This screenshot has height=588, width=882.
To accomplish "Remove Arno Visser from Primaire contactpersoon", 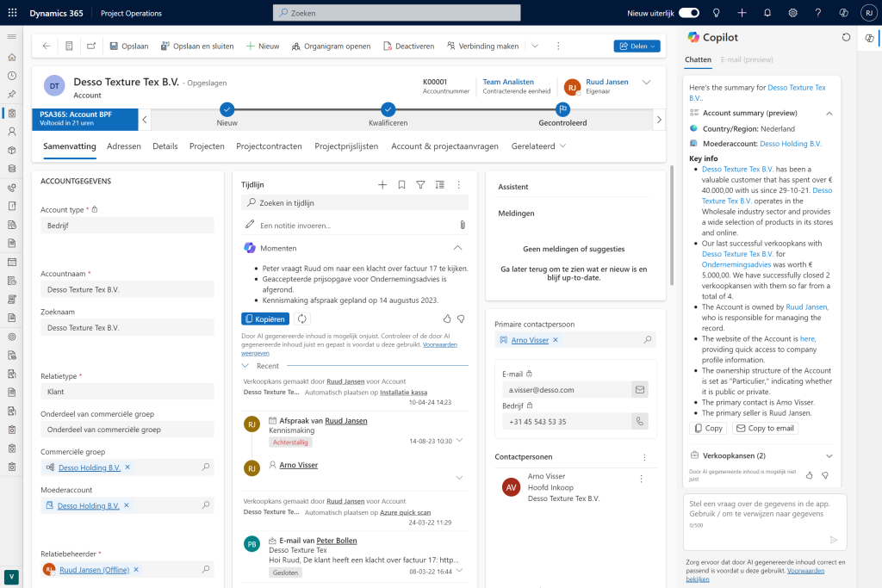I will (556, 340).
